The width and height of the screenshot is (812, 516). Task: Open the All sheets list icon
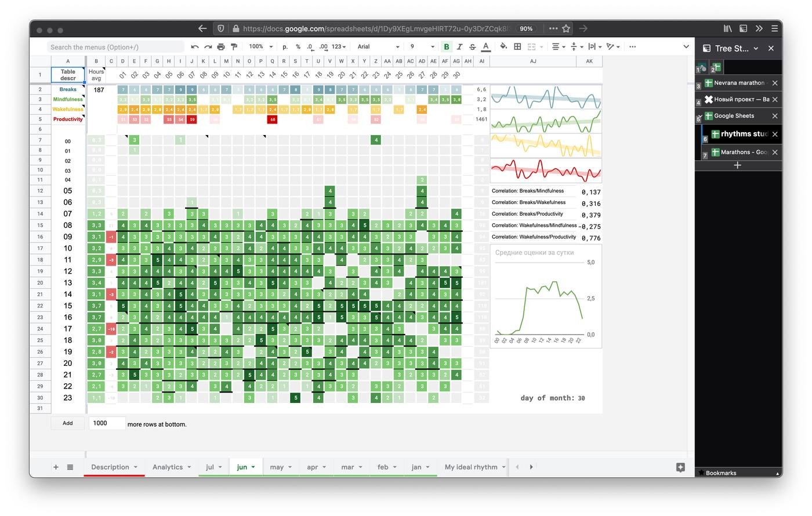[x=70, y=467]
